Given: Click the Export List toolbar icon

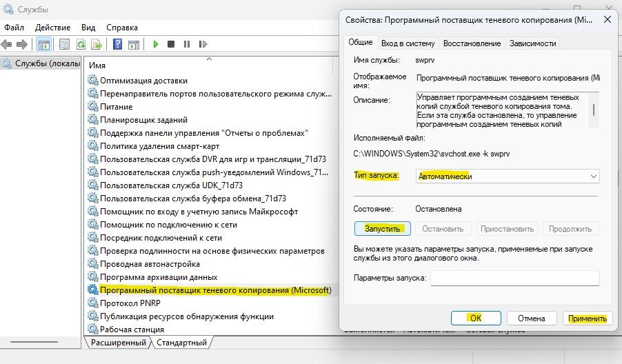Looking at the screenshot, I should [x=97, y=44].
